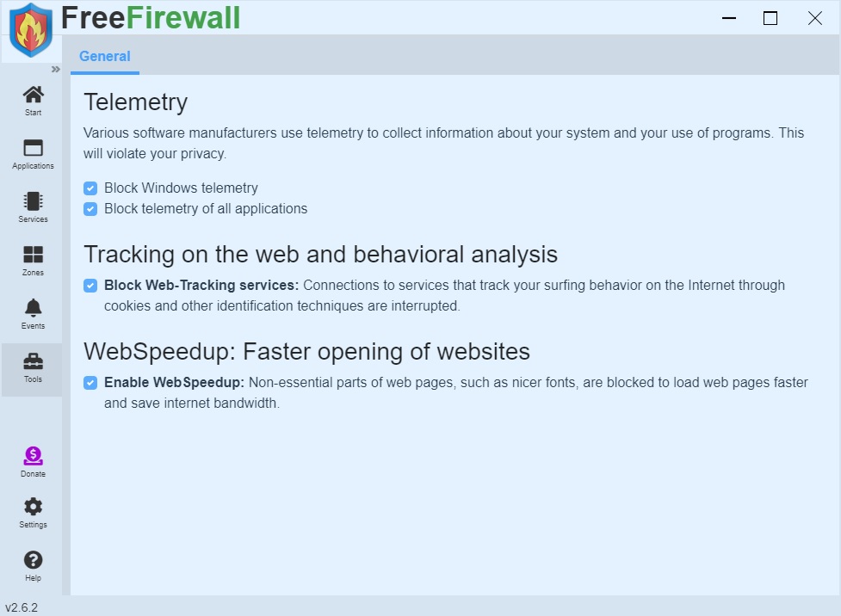Screen dimensions: 841x616
Task: Open the Start home icon
Action: pyautogui.click(x=33, y=95)
